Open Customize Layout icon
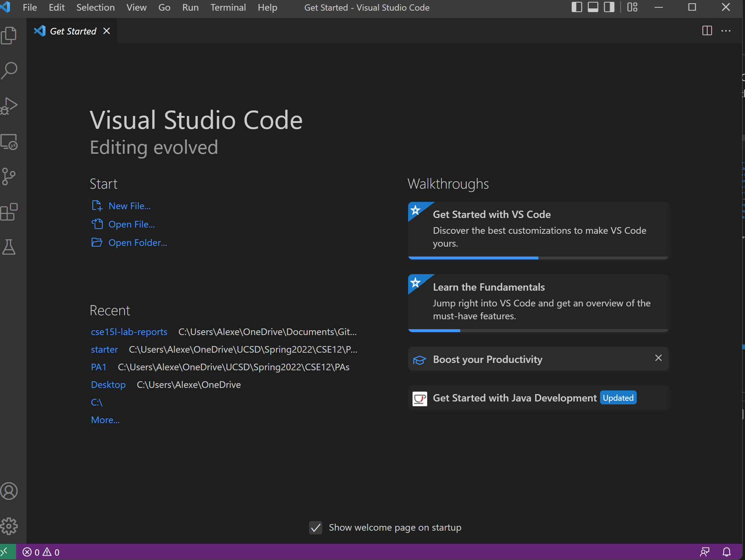This screenshot has height=560, width=745. click(x=632, y=7)
